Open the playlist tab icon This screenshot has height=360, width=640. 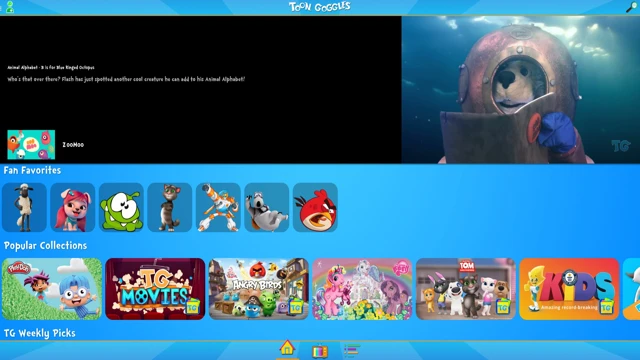click(x=352, y=350)
